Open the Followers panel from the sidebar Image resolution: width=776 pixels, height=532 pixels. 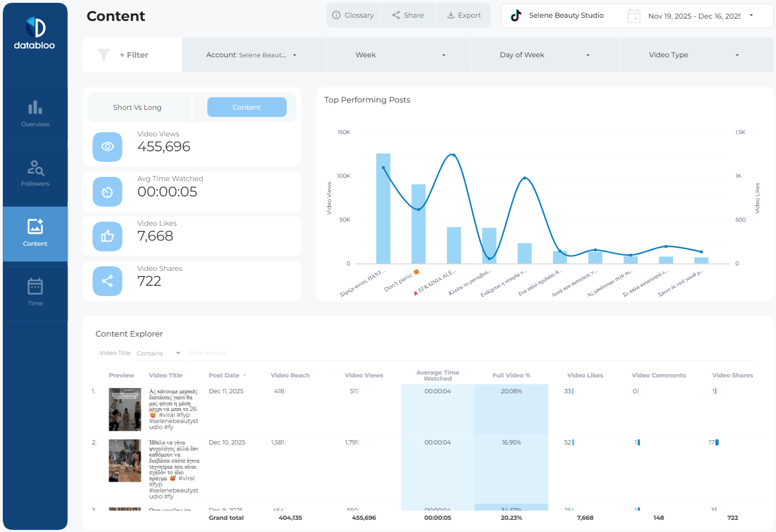[35, 173]
